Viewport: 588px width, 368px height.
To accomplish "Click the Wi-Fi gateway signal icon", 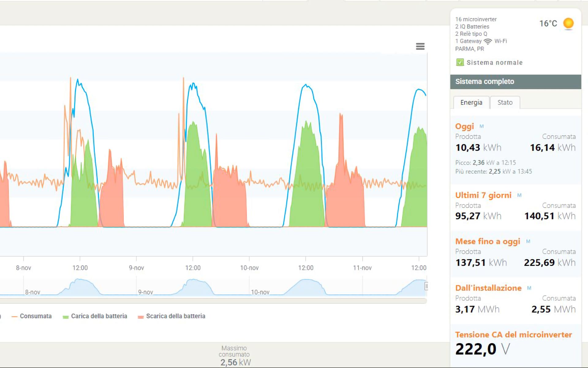I will pos(488,41).
